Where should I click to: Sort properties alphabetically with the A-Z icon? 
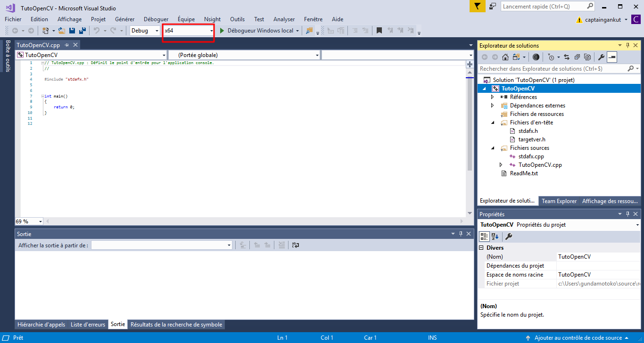[495, 237]
